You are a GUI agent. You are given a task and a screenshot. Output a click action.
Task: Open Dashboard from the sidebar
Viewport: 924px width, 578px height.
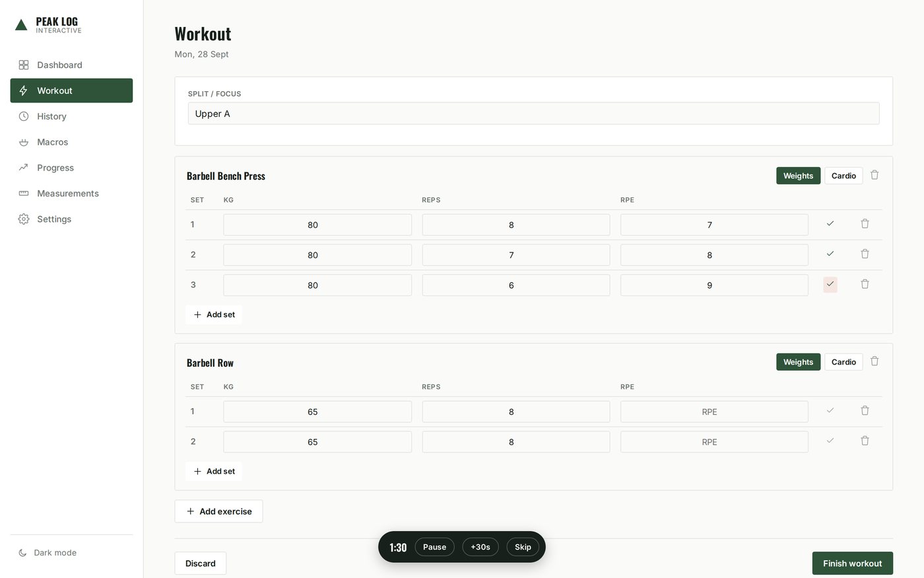(x=71, y=65)
